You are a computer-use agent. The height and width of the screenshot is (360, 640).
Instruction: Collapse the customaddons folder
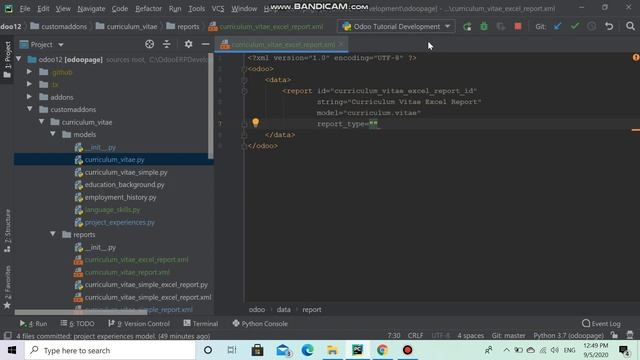29,109
